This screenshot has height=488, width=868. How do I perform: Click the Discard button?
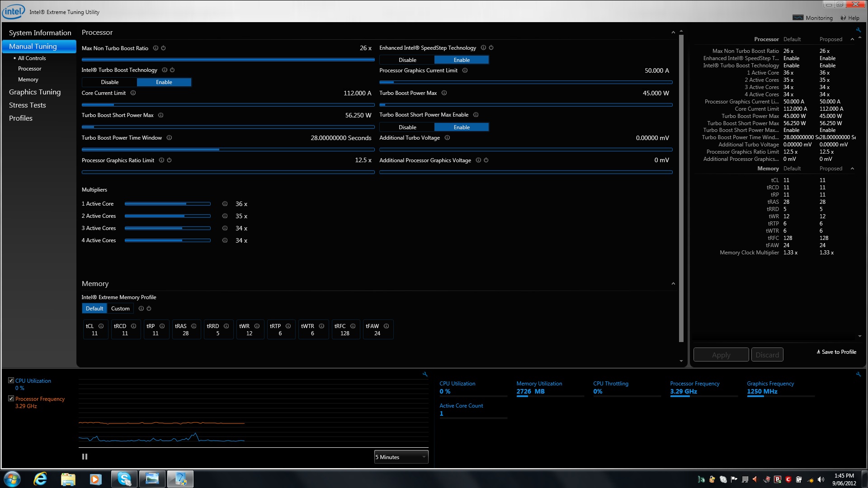point(767,355)
